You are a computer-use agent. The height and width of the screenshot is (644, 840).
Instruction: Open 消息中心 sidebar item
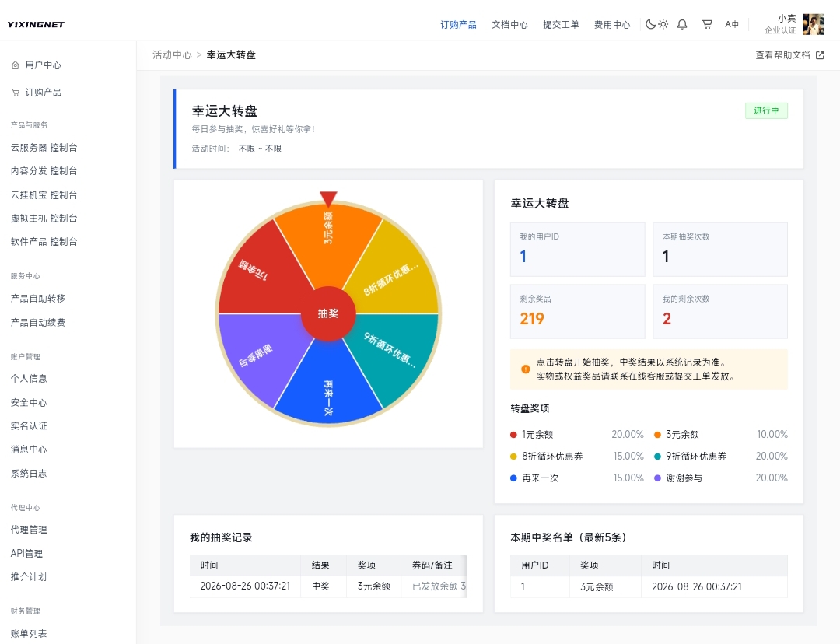pos(29,450)
